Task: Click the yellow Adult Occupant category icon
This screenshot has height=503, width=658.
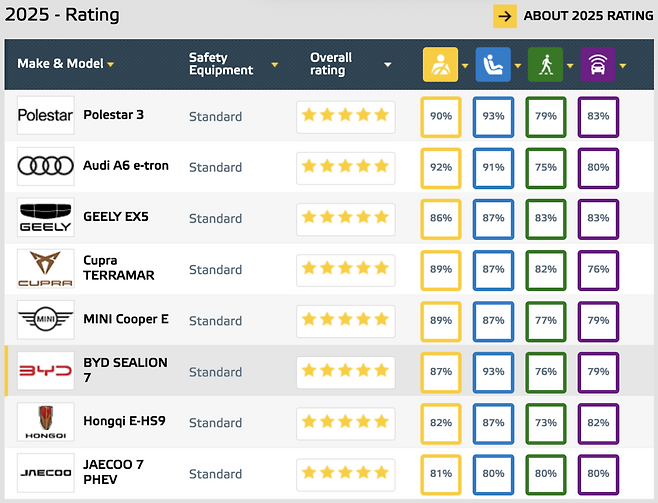Action: (x=440, y=64)
